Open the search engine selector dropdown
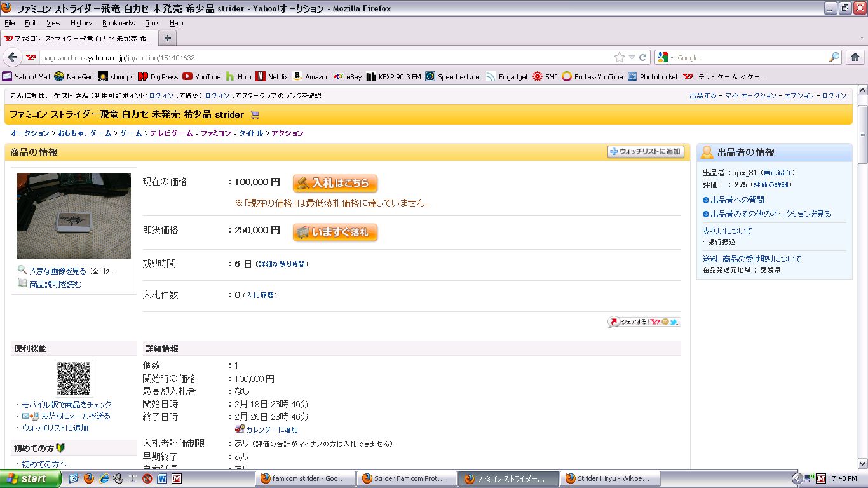 pyautogui.click(x=665, y=57)
